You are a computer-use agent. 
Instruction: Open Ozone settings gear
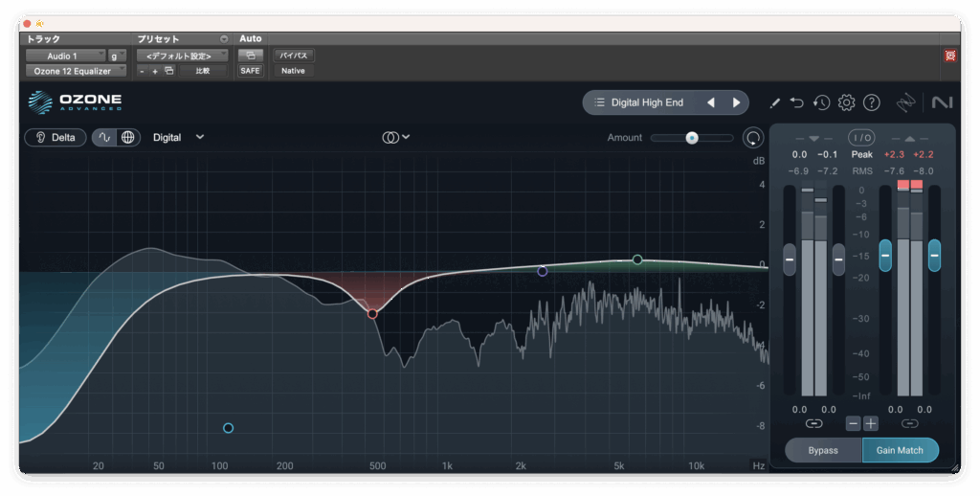(846, 102)
